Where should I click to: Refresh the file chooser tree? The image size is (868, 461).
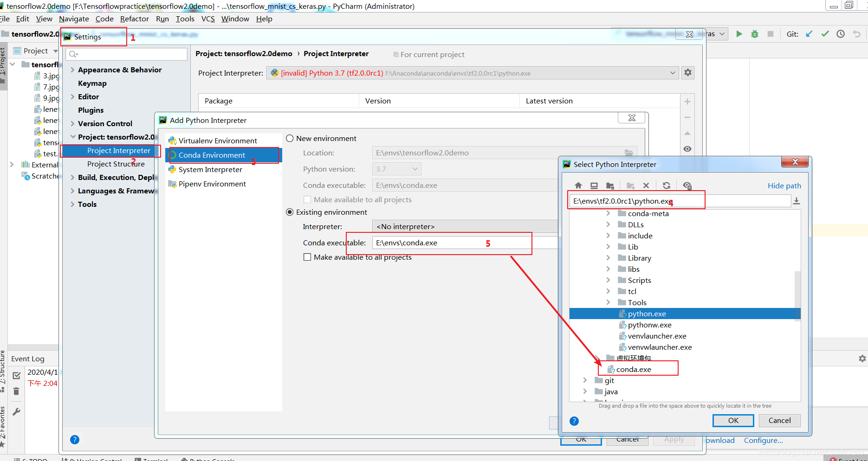pyautogui.click(x=666, y=186)
